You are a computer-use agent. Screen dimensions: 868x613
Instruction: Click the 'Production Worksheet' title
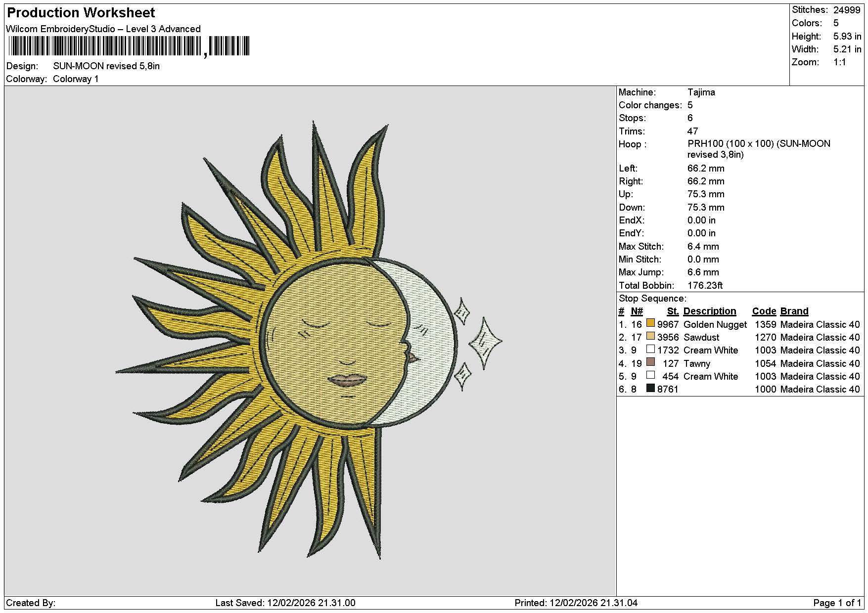point(81,13)
